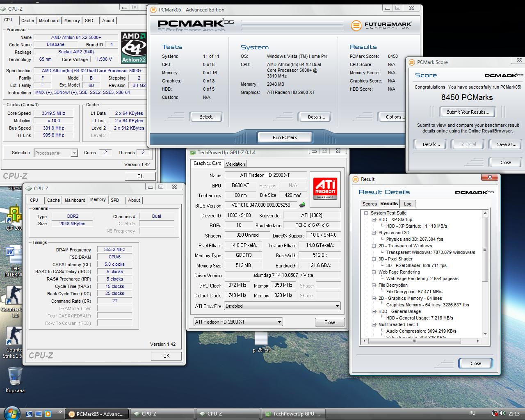Open the About tab in lower CPU-Z
The width and height of the screenshot is (525, 420).
point(134,200)
